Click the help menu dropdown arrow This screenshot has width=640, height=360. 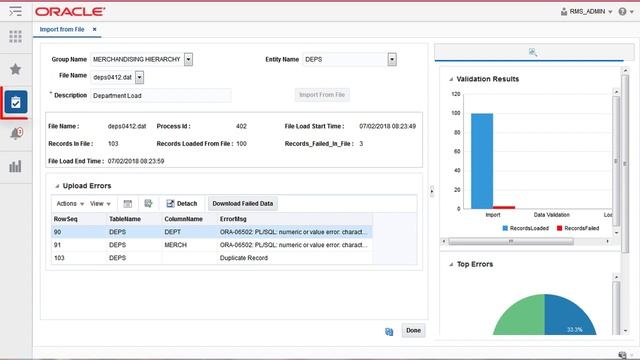[632, 12]
